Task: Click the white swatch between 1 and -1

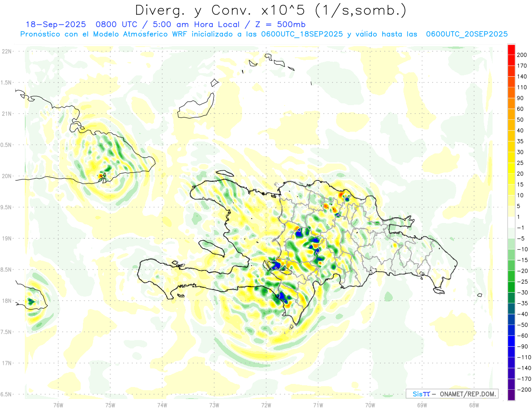Action: tap(511, 222)
